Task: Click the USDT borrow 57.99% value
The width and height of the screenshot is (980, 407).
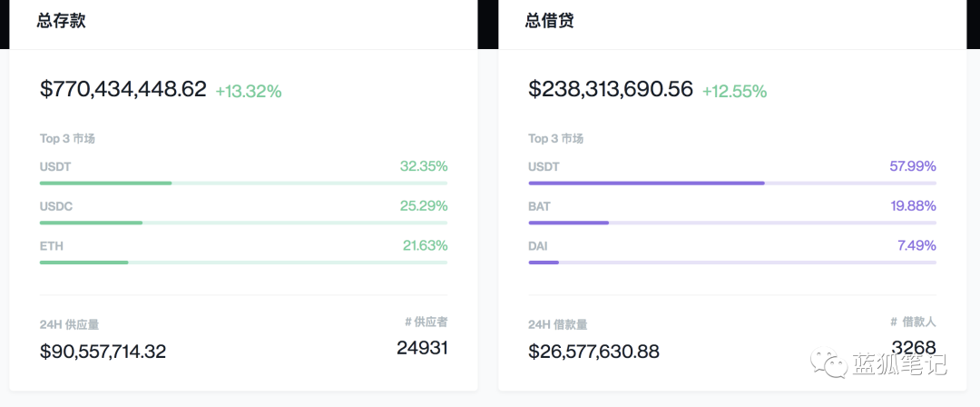Action: [x=913, y=166]
